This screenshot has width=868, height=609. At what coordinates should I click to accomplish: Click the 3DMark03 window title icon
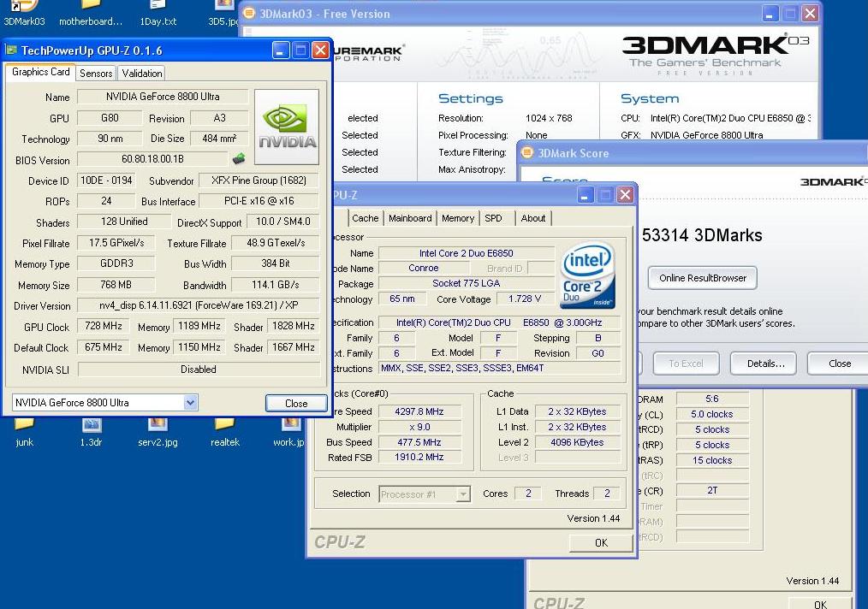point(250,14)
